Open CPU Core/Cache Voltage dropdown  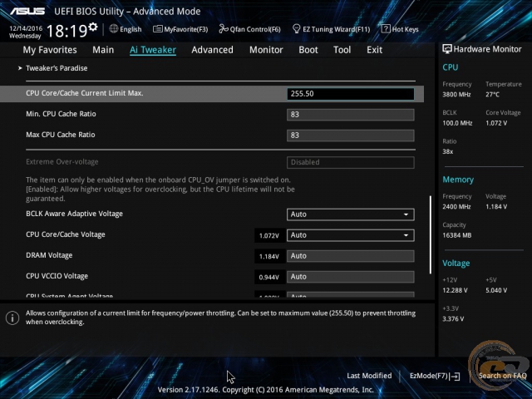[351, 235]
